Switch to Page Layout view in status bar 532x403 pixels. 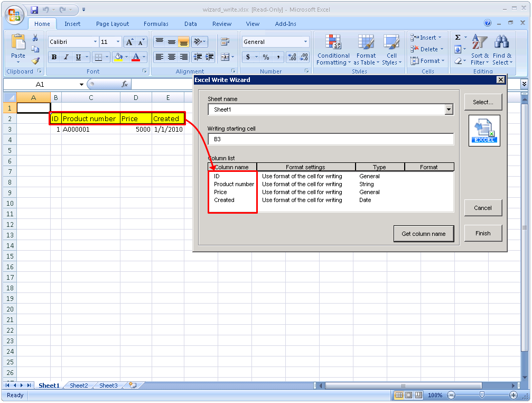pyautogui.click(x=407, y=395)
